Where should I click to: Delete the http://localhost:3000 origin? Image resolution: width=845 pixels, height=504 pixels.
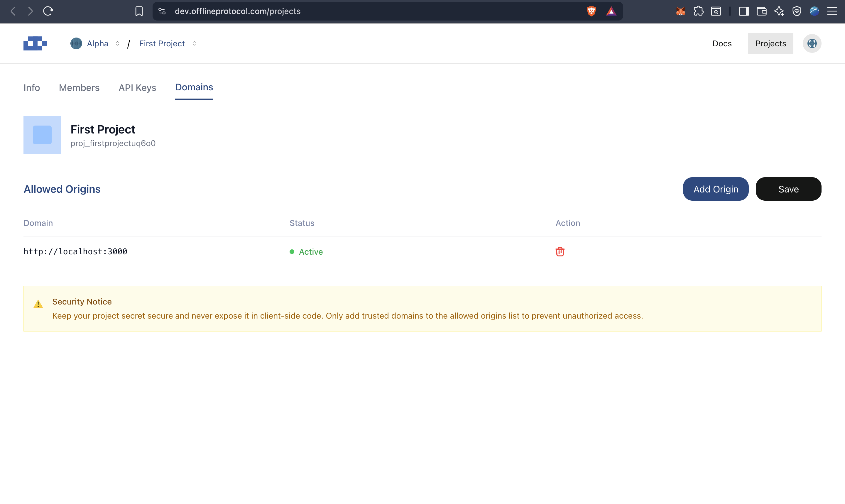(x=560, y=252)
